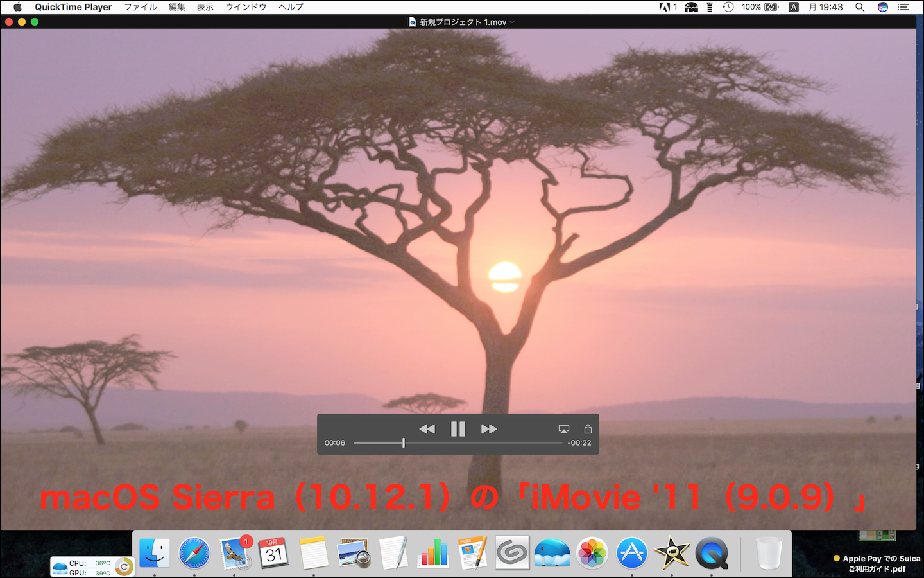Open the Apple menu

pyautogui.click(x=17, y=7)
